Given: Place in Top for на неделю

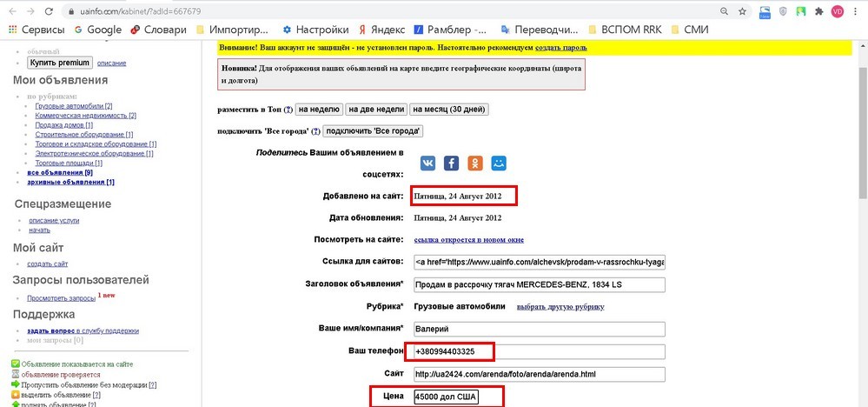Looking at the screenshot, I should (x=320, y=110).
